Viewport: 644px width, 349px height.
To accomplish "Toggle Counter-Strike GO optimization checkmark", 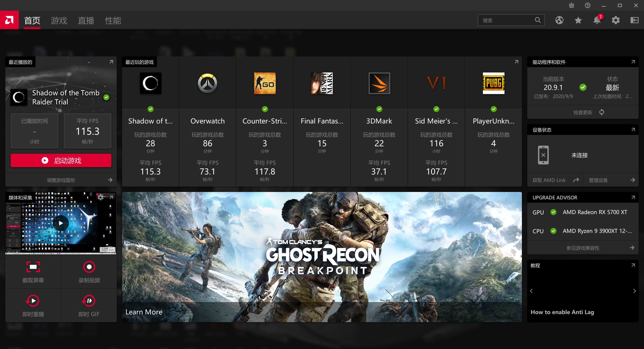I will [265, 109].
